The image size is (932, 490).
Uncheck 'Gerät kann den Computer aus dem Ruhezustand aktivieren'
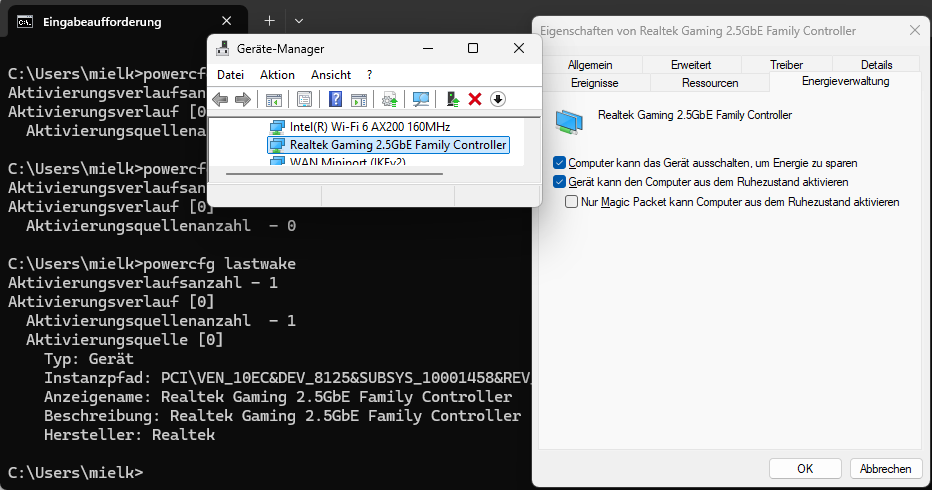click(559, 182)
